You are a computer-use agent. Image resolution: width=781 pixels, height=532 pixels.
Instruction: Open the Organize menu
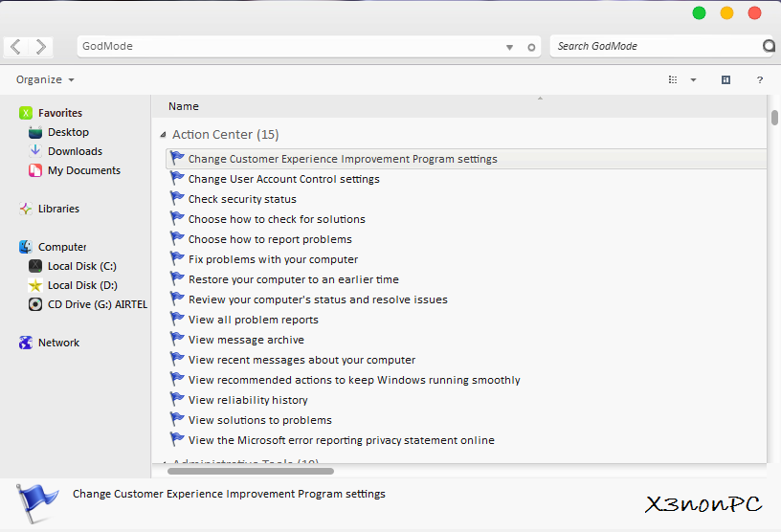pyautogui.click(x=45, y=79)
